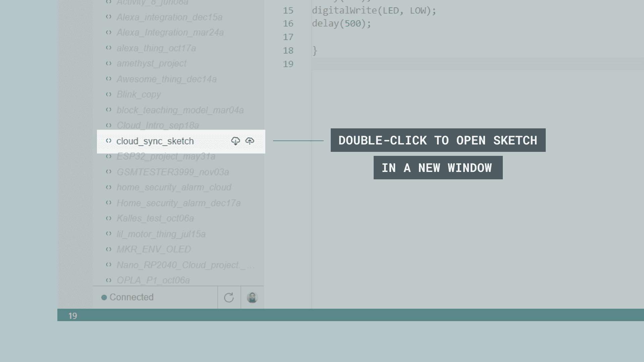Select the Nano_RP2040_Cloud_project sketch
644x362 pixels.
click(181, 265)
